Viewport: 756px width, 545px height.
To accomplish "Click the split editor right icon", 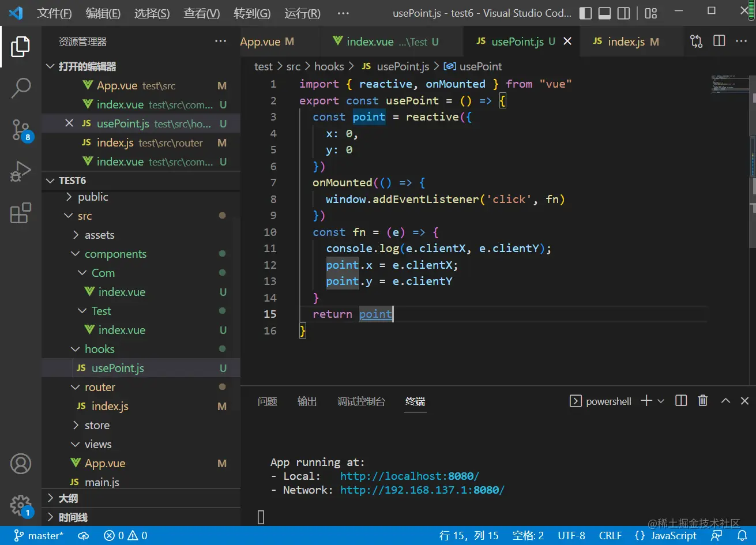I will (x=719, y=41).
